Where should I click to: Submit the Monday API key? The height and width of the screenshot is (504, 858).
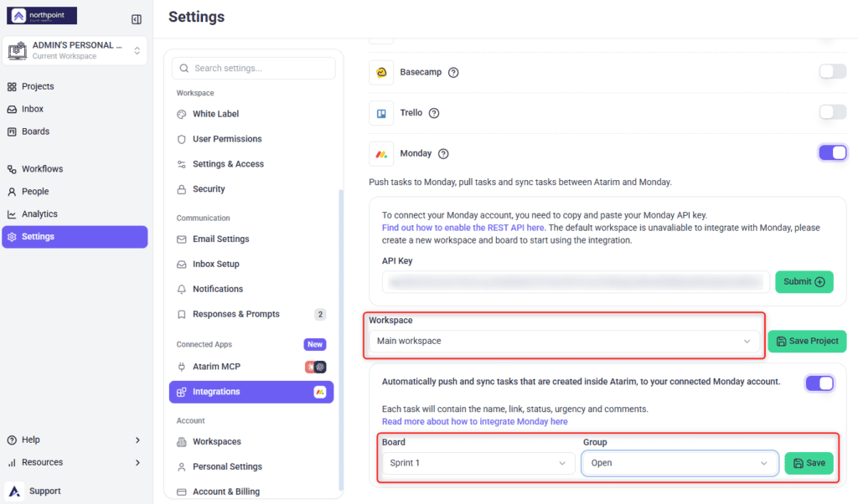(804, 282)
